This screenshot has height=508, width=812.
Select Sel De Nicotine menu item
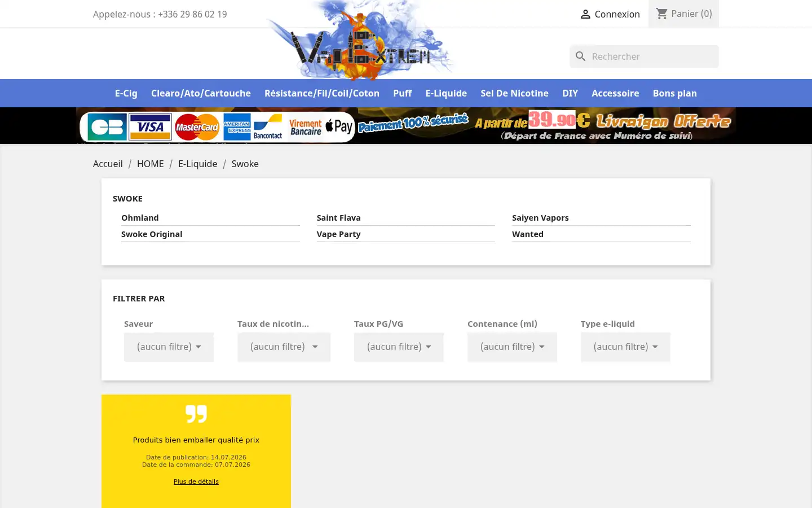[x=514, y=93]
